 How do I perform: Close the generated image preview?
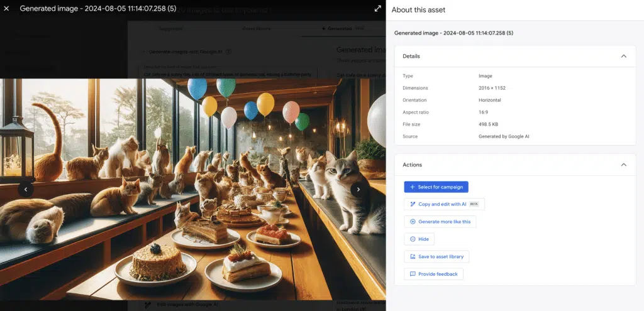click(x=6, y=9)
